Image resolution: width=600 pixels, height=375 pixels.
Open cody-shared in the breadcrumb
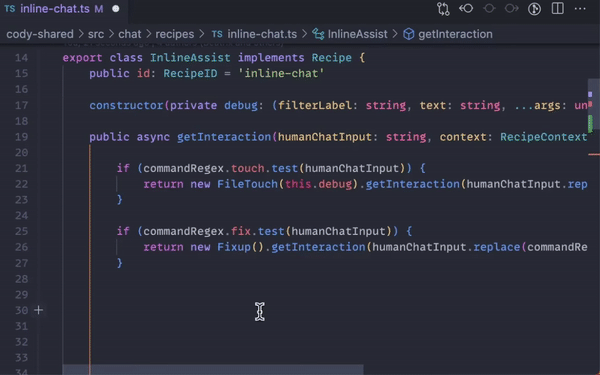40,34
